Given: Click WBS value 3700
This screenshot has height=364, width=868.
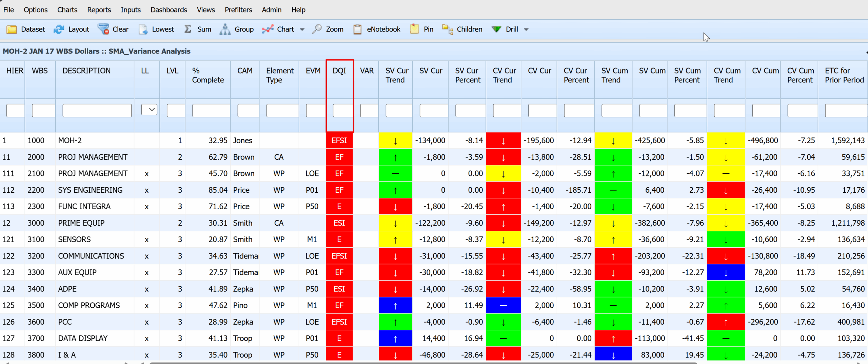Looking at the screenshot, I should (x=36, y=339).
